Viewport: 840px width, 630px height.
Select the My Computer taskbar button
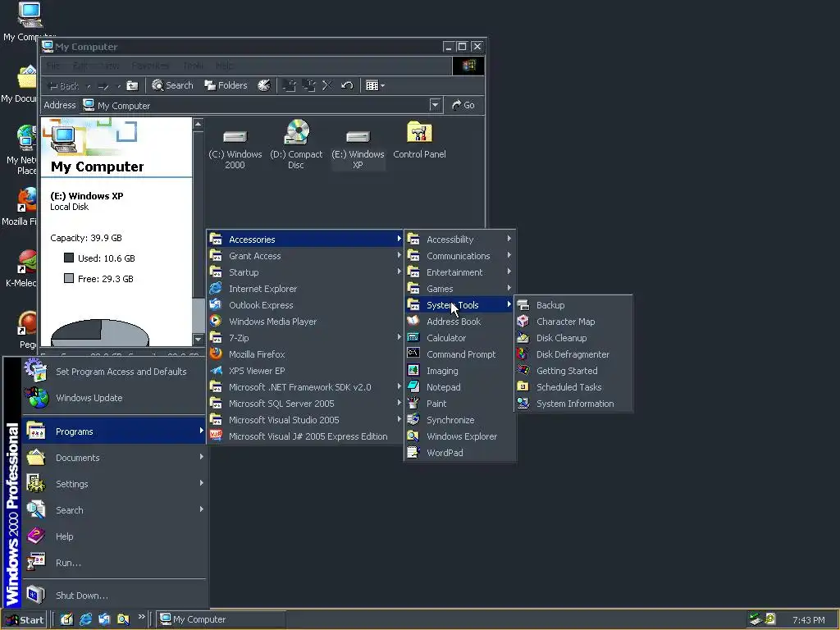221,619
